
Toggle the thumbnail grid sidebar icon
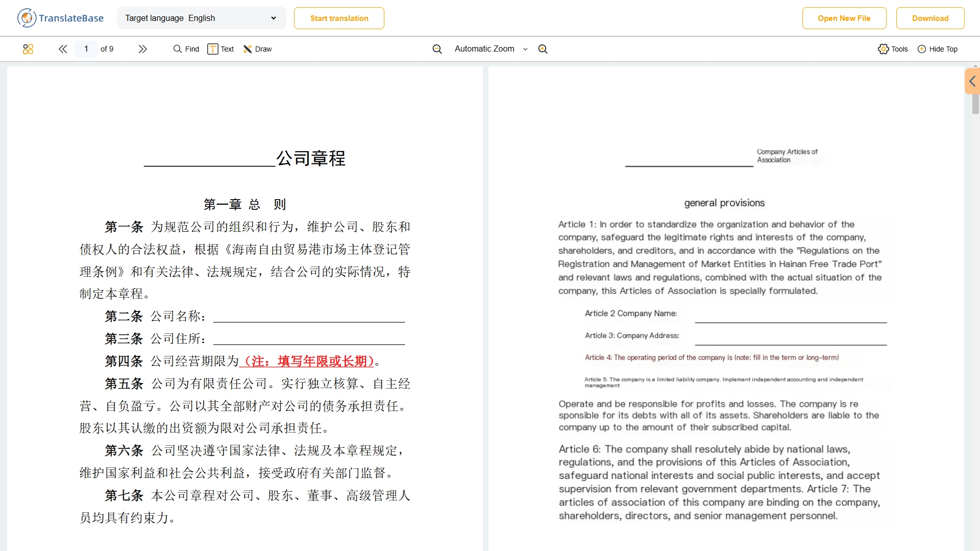click(28, 49)
